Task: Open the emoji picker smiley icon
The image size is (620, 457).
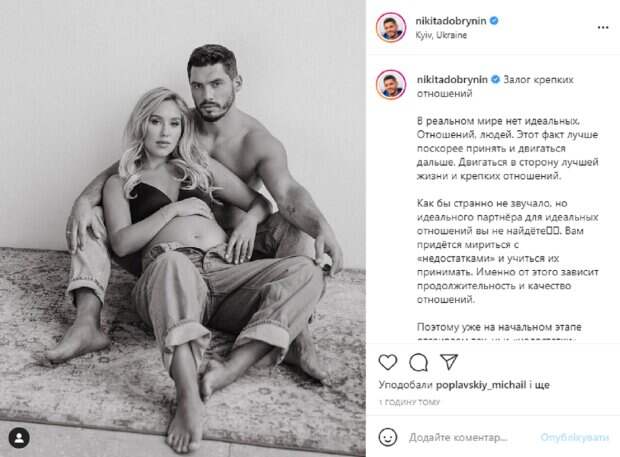Action: click(388, 437)
